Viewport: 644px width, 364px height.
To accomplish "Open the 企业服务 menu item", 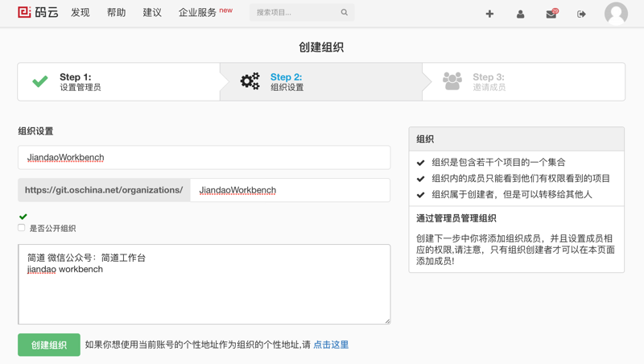I will [198, 13].
